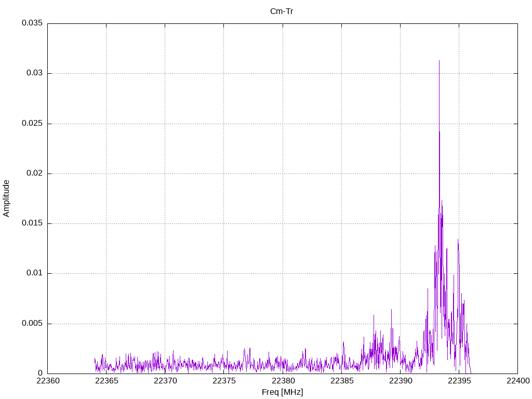Click the 0.035 y-axis tick label
The height and width of the screenshot is (399, 532).
pos(32,23)
